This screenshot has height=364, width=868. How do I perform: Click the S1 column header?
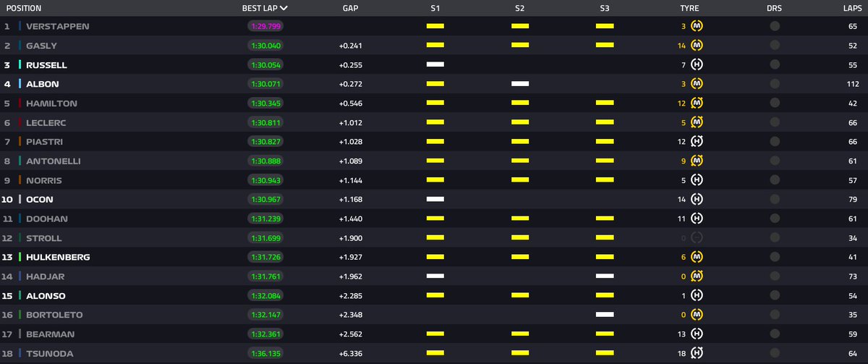pos(435,9)
